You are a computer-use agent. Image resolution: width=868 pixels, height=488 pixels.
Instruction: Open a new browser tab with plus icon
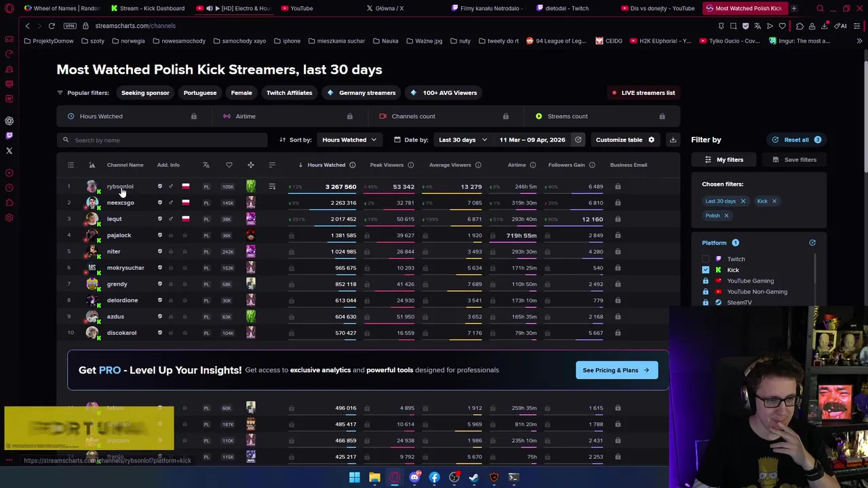pyautogui.click(x=793, y=8)
